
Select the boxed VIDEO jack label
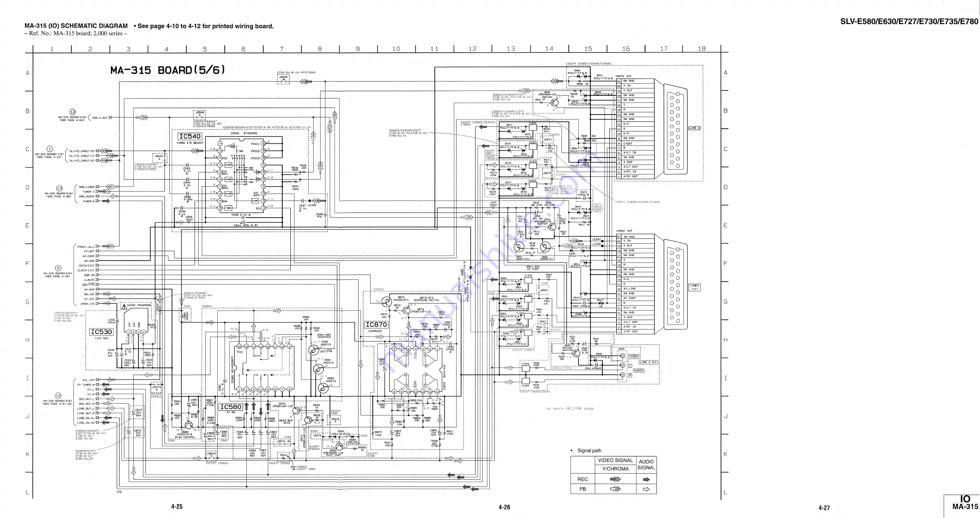click(633, 356)
